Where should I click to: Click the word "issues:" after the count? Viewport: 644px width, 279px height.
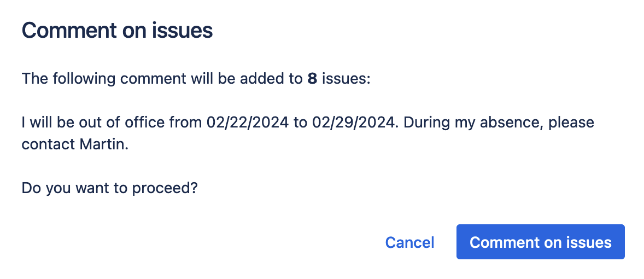346,79
